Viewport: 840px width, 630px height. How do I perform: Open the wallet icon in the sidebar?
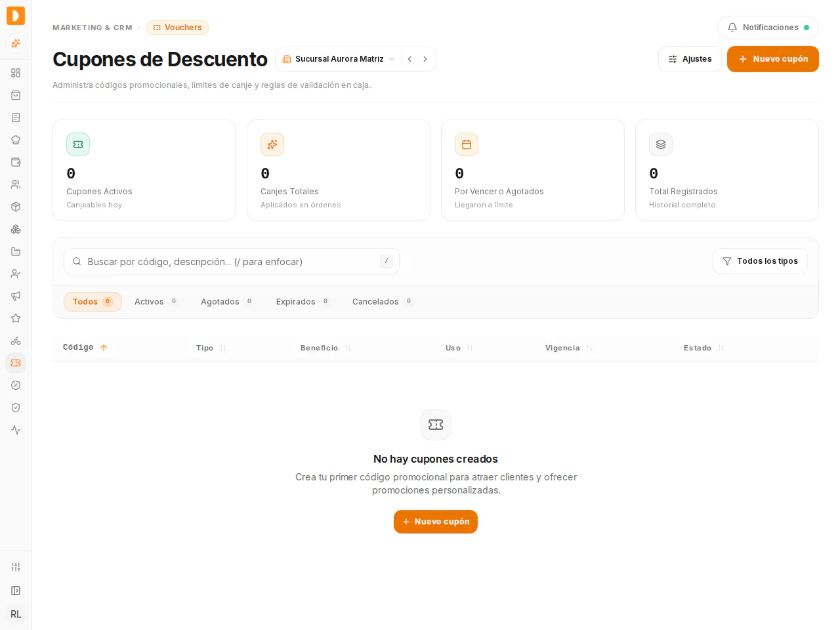point(16,162)
